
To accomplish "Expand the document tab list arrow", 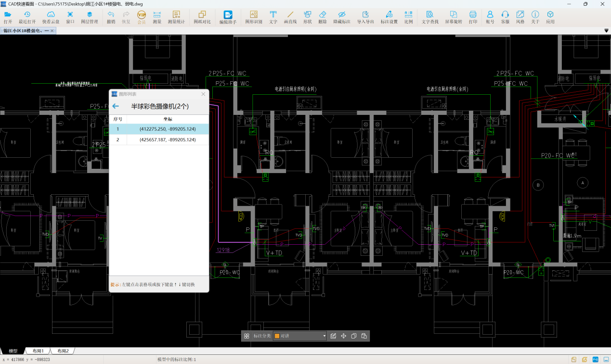I will [x=607, y=31].
